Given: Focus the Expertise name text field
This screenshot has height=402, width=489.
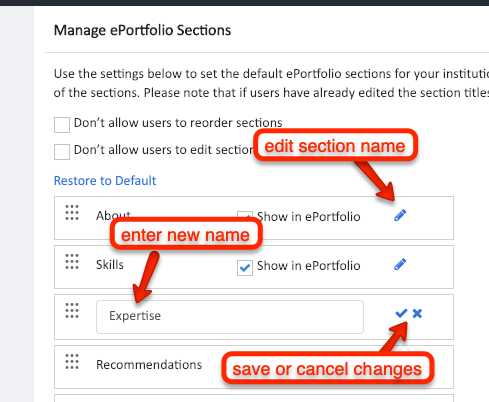Looking at the screenshot, I should [230, 317].
